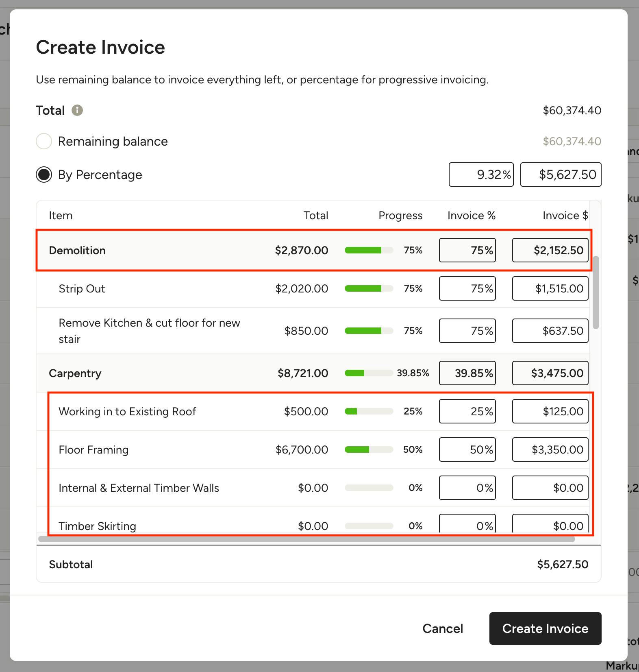Click the Carpentry row label

point(75,373)
